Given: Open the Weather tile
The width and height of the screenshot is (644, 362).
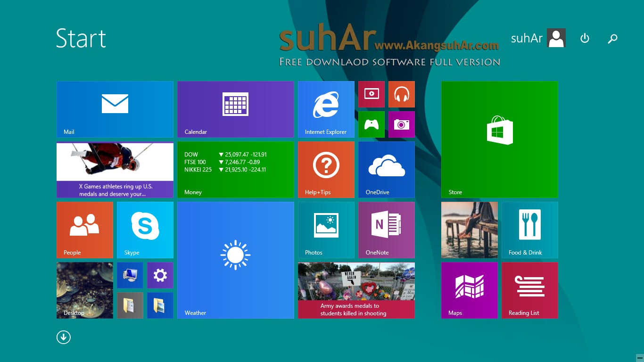Looking at the screenshot, I should 236,260.
